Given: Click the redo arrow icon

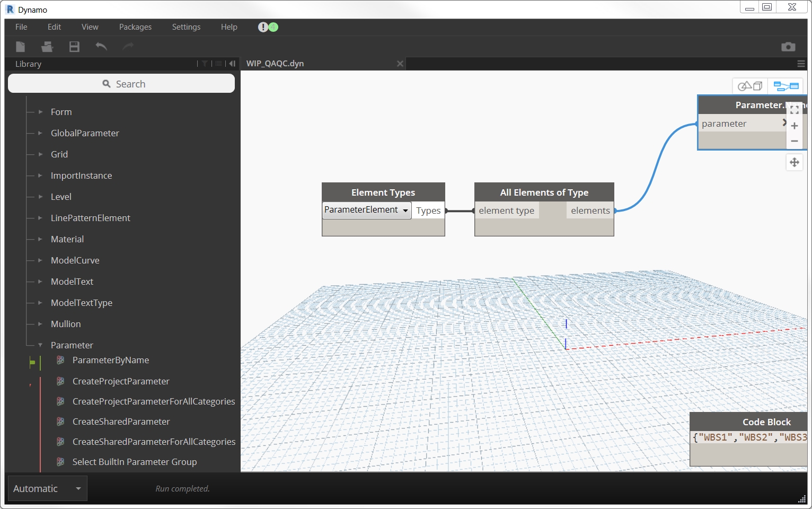Looking at the screenshot, I should [128, 47].
